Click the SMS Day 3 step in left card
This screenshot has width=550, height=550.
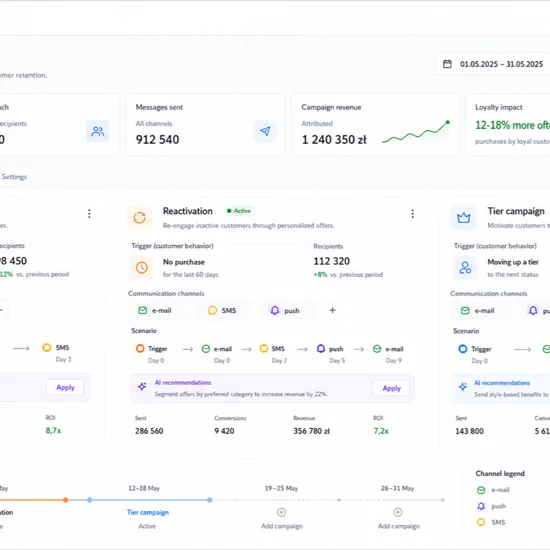click(56, 353)
